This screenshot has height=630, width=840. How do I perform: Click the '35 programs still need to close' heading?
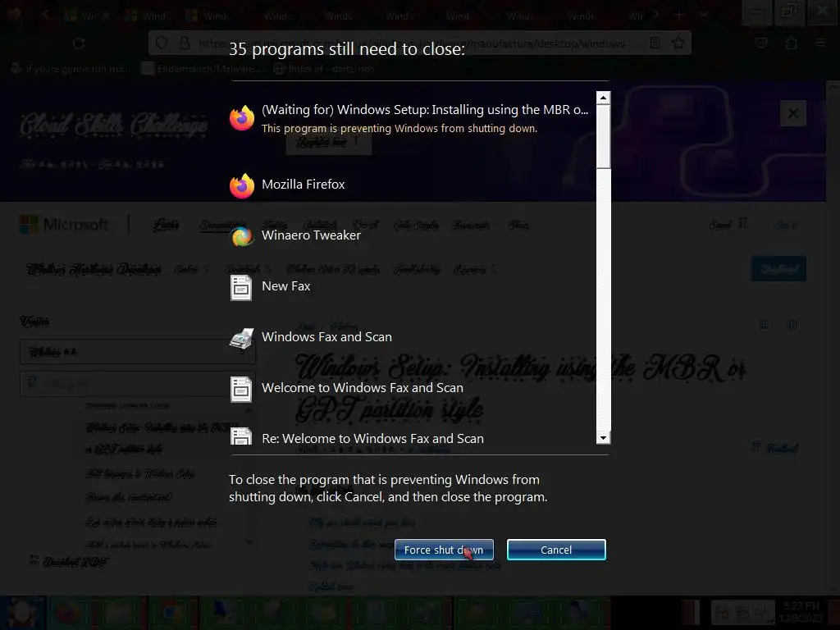coord(347,49)
